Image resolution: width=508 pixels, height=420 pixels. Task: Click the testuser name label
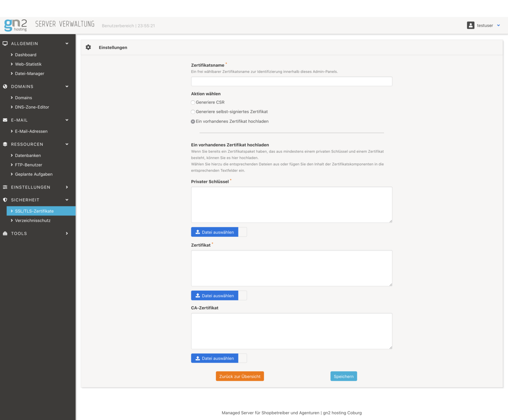coord(485,25)
